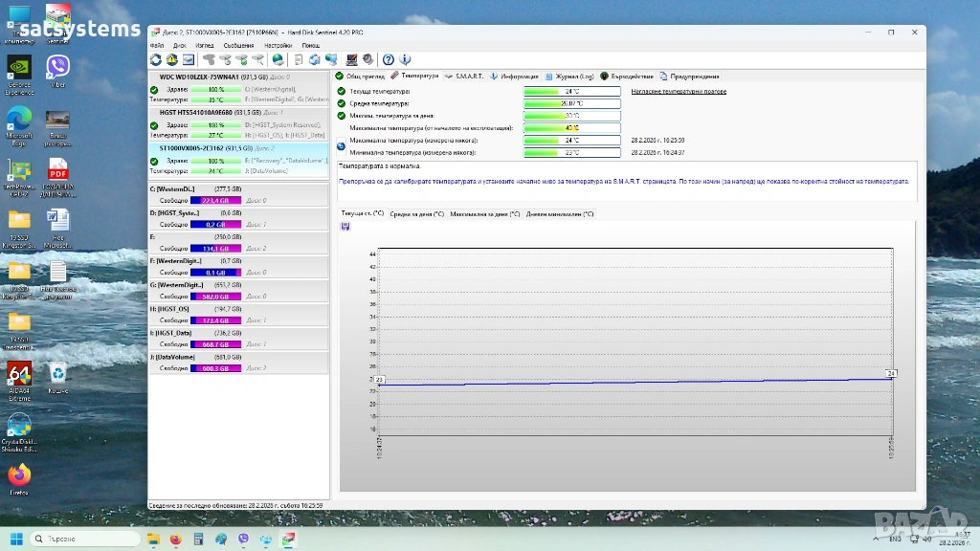Open the Файл menu

[x=157, y=45]
